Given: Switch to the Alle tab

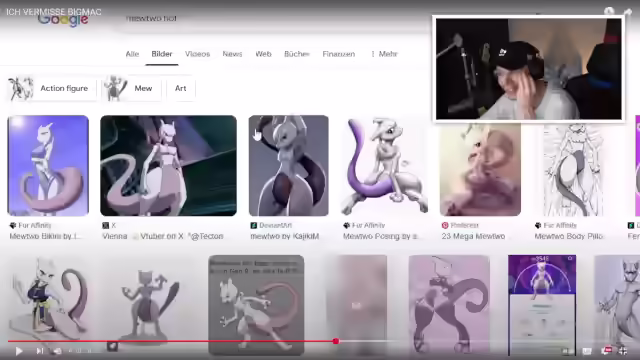Looking at the screenshot, I should pos(132,54).
